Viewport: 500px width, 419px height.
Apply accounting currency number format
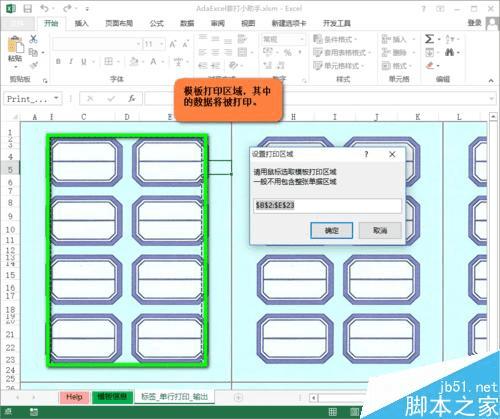click(x=268, y=52)
